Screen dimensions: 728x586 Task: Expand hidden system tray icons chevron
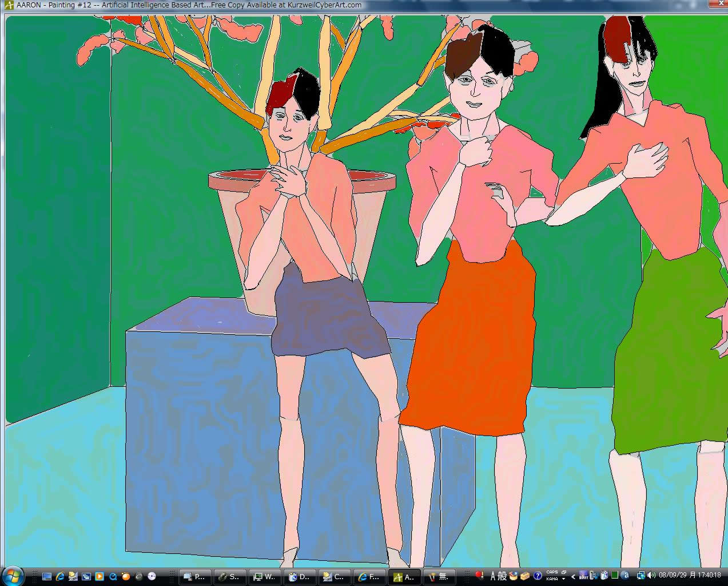573,577
